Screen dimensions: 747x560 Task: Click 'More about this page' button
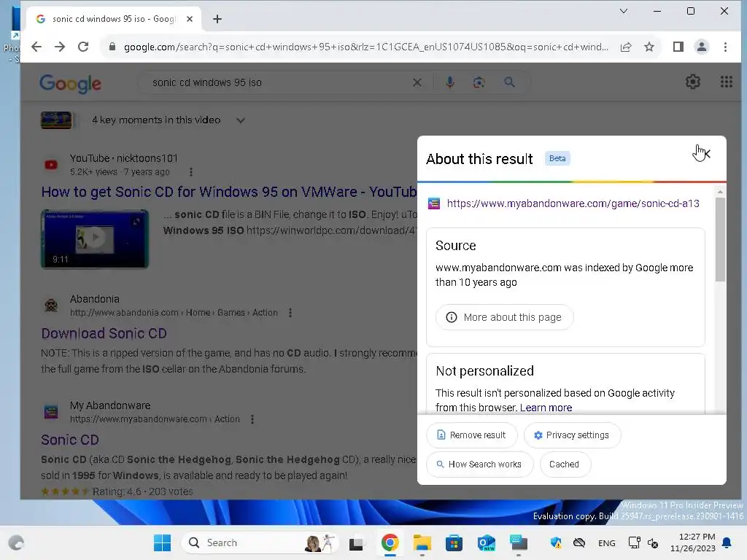tap(505, 318)
